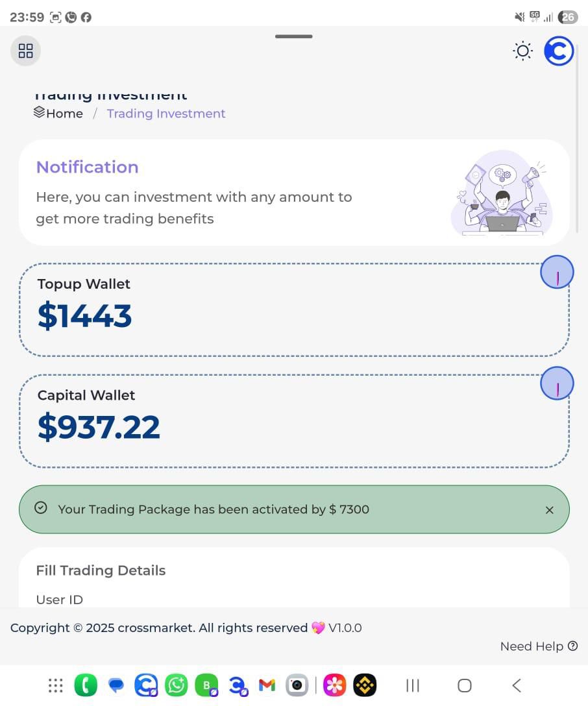588x706 pixels.
Task: Launch the Binance app icon
Action: [x=365, y=685]
